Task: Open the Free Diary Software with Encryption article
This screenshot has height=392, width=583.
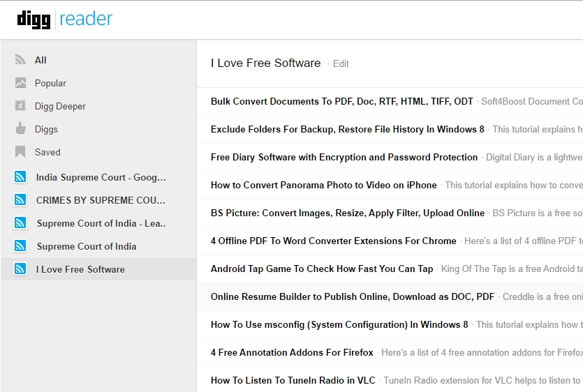Action: pyautogui.click(x=344, y=157)
